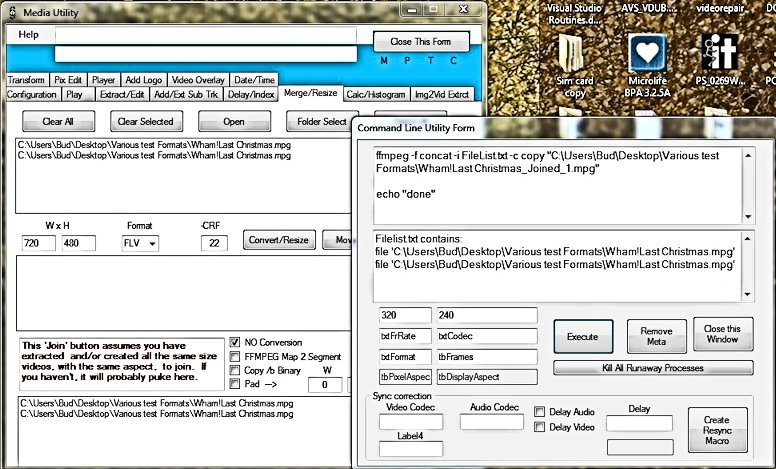Switch to the Delay/Index tab
776x469 pixels.
[251, 94]
